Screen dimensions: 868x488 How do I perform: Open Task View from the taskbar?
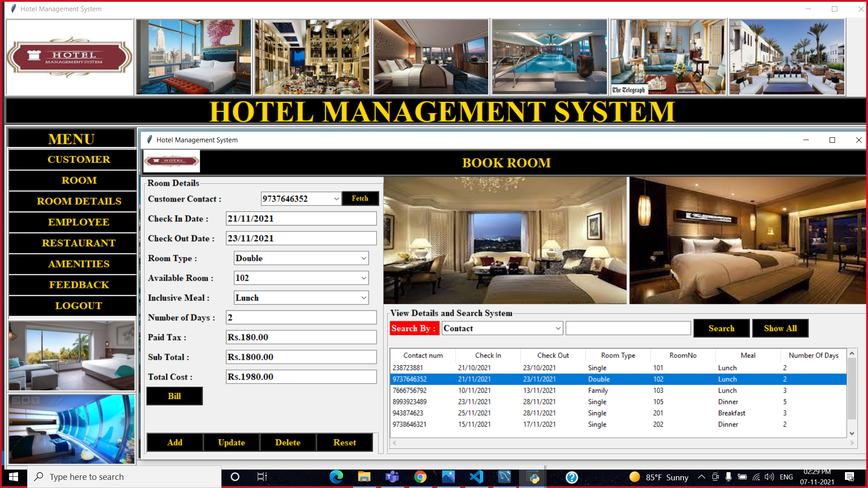(261, 477)
